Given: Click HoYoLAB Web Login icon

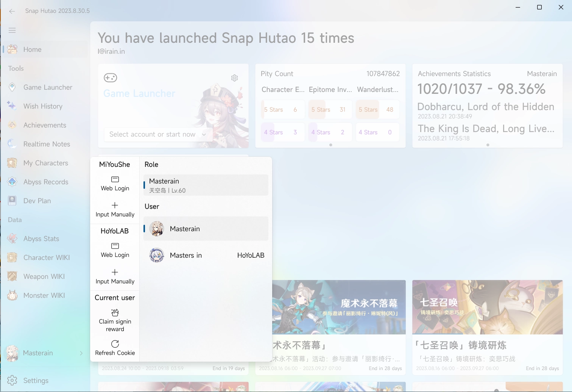Looking at the screenshot, I should [115, 246].
